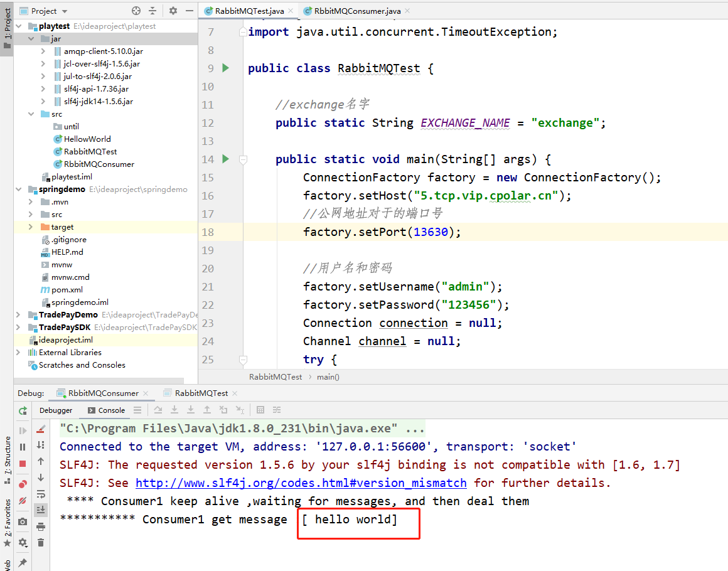Open Project panel settings gear
Viewport: 728px width, 571px height.
point(173,11)
